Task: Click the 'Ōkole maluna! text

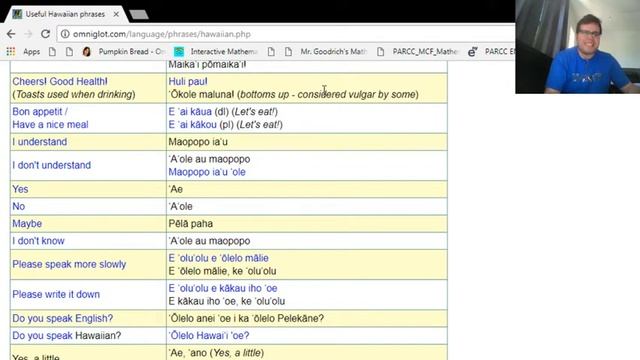Action: coord(201,94)
